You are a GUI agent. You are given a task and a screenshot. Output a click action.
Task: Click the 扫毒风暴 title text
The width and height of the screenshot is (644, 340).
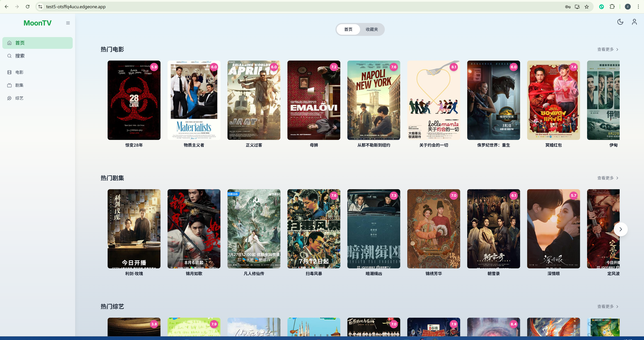point(314,274)
